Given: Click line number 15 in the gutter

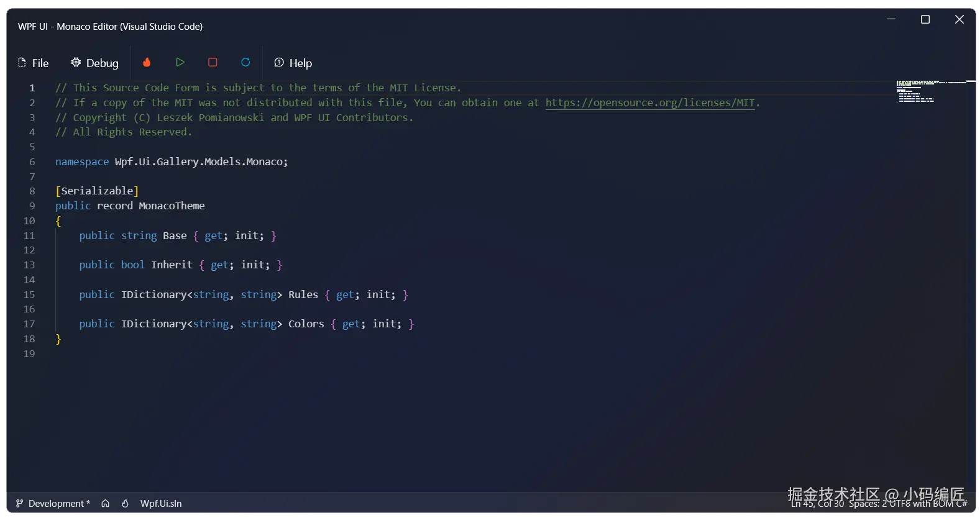Looking at the screenshot, I should click(x=29, y=294).
